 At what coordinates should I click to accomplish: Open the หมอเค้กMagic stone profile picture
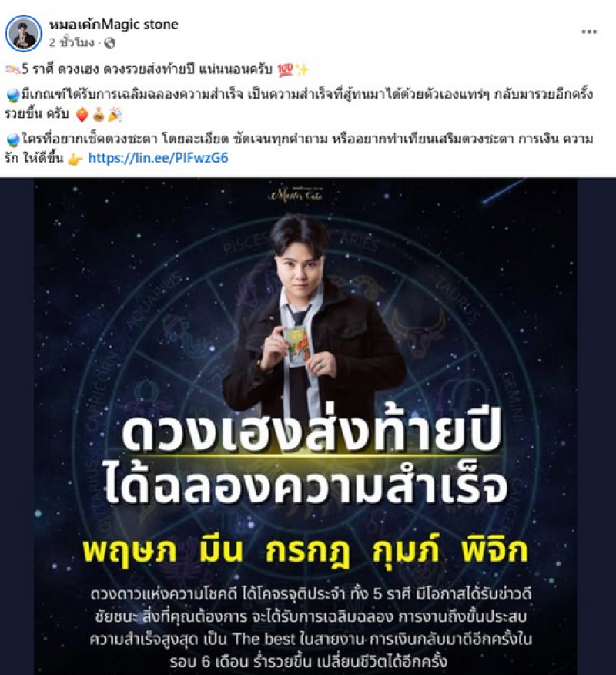coord(24,33)
